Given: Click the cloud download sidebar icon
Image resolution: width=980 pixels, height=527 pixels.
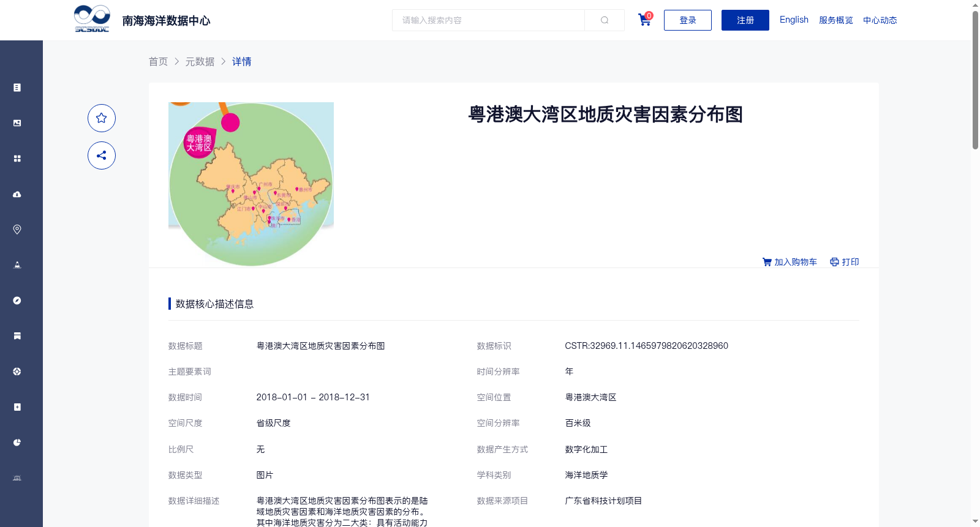Looking at the screenshot, I should 17,194.
